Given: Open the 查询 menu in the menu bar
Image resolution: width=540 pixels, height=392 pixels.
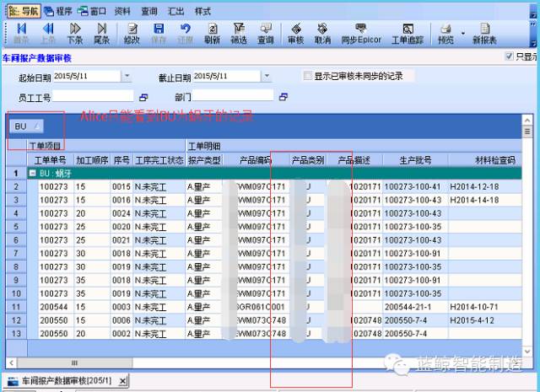Looking at the screenshot, I should pyautogui.click(x=149, y=11).
